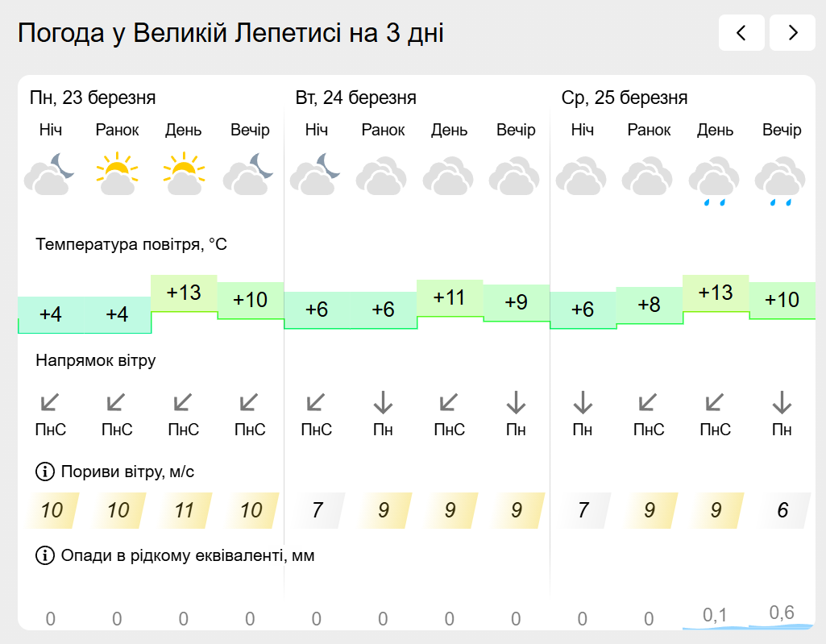The height and width of the screenshot is (644, 826).
Task: Click Wednesday evening precipitation value 0,6
Action: (782, 613)
